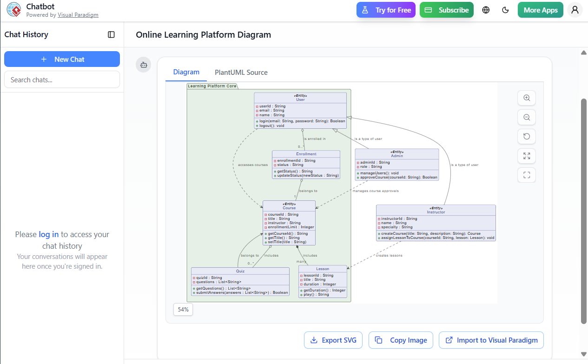This screenshot has height=364, width=588.
Task: Click the Search chats field
Action: (x=62, y=79)
